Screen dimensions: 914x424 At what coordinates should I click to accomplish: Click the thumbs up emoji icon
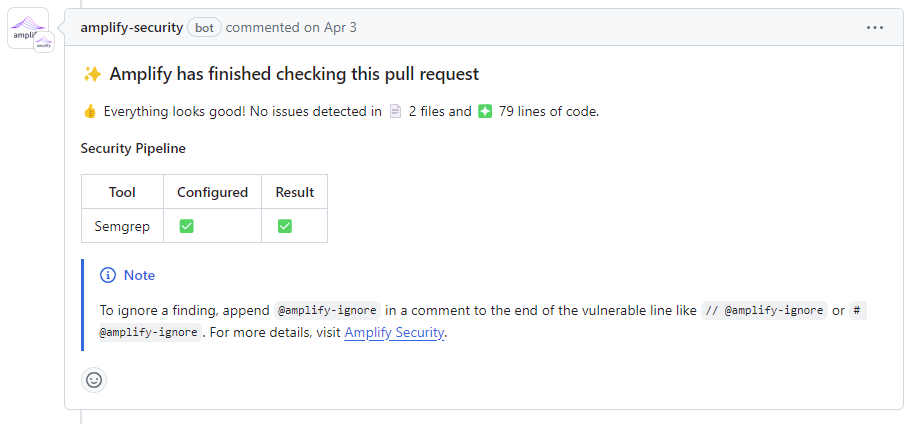pyautogui.click(x=90, y=111)
